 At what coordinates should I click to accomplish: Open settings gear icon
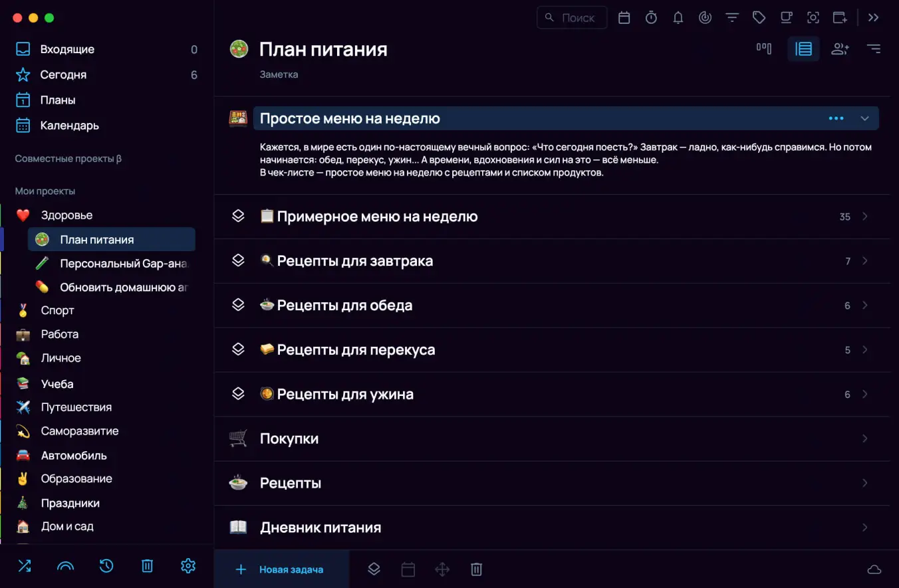(x=188, y=566)
